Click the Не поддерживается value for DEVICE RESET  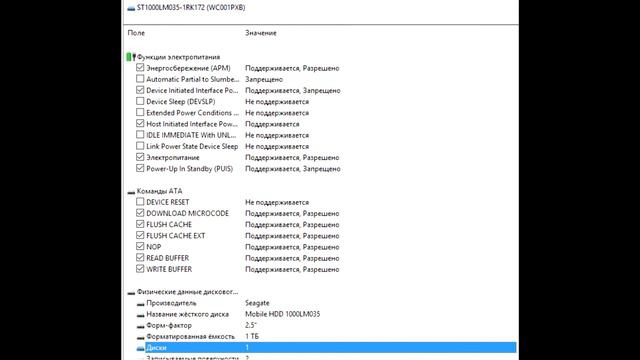tap(277, 202)
